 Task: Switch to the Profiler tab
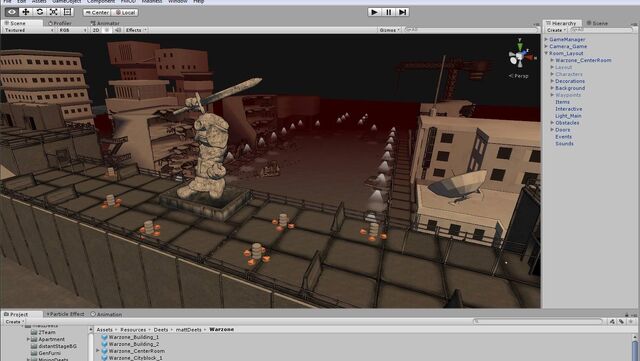click(x=60, y=23)
